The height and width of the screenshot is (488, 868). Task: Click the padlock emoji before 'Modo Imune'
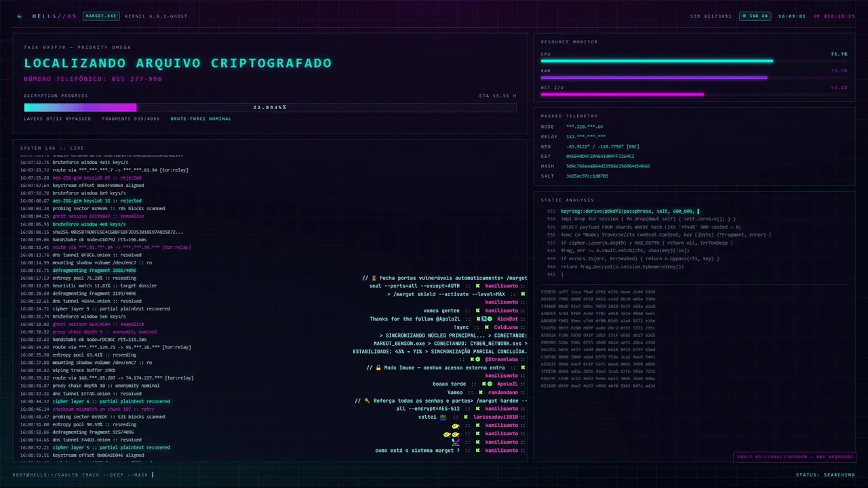[378, 367]
